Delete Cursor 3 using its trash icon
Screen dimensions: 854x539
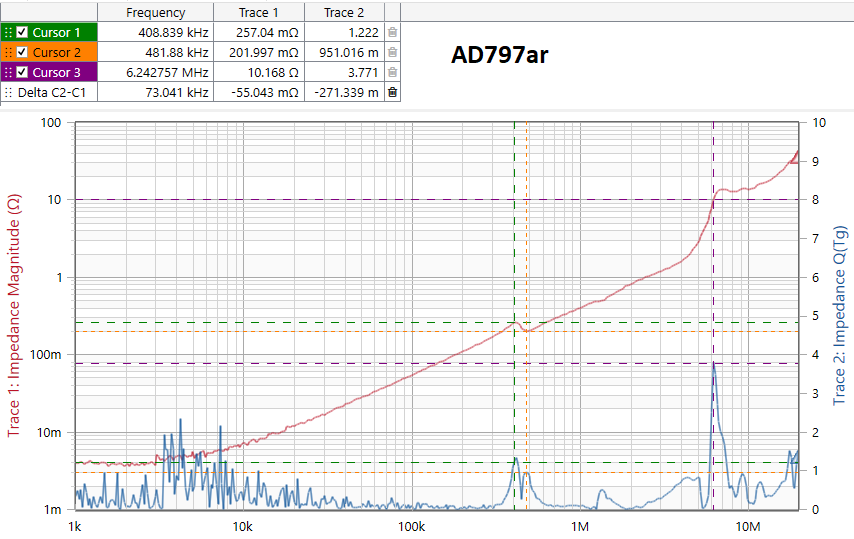[x=392, y=72]
